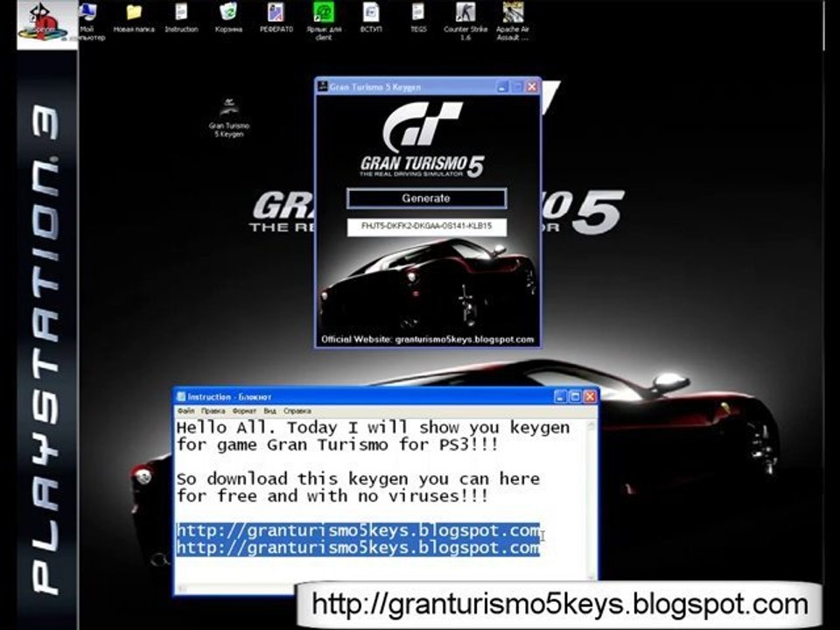Click the Notepad vertical scrollbar

pos(591,500)
